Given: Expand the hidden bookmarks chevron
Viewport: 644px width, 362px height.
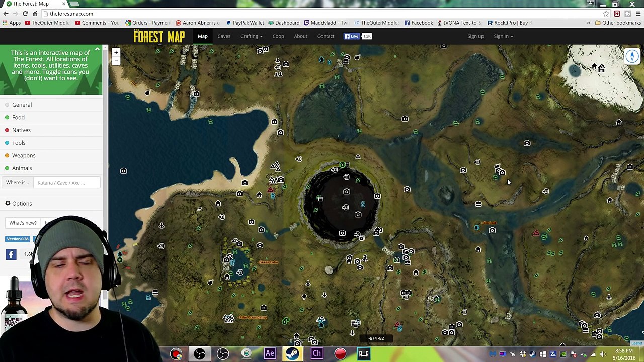Looking at the screenshot, I should 588,23.
